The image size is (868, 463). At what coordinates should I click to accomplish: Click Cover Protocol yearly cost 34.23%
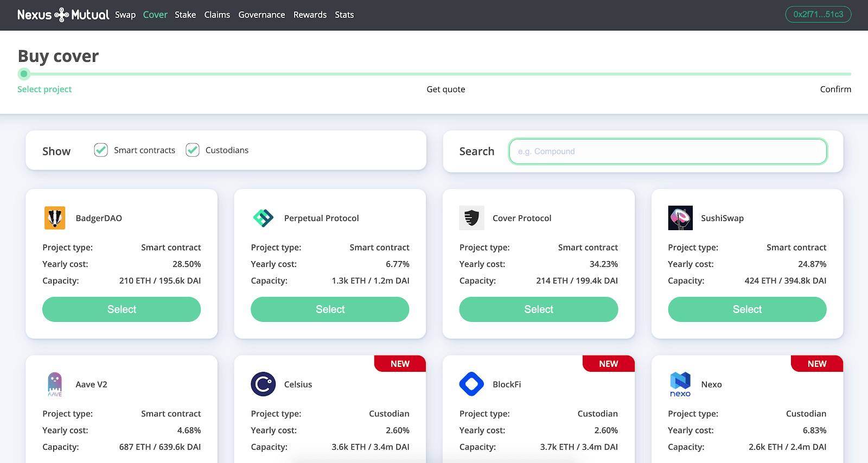pyautogui.click(x=604, y=264)
